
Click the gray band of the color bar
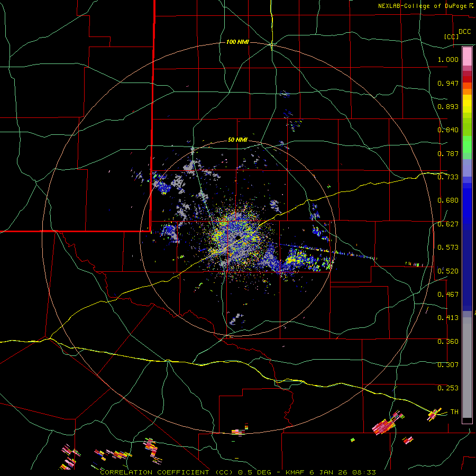(x=467, y=368)
